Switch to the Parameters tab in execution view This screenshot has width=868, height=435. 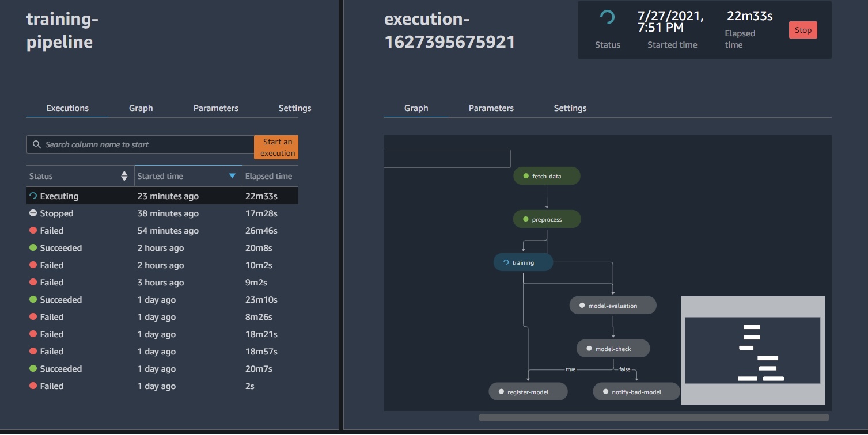point(491,108)
